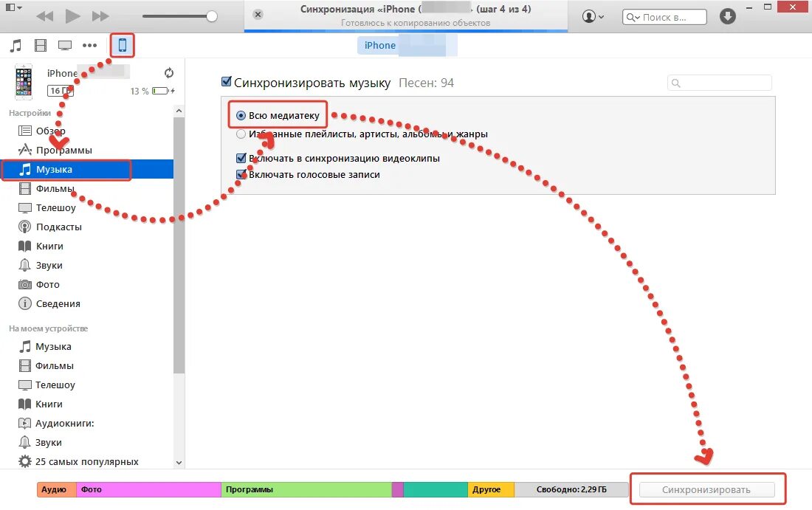Screen dimensions: 812x510
Task: Skip to the next track
Action: pos(100,16)
